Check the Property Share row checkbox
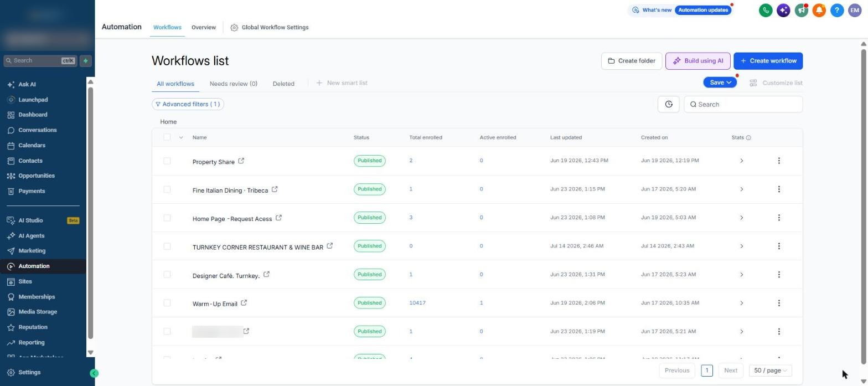 tap(167, 161)
